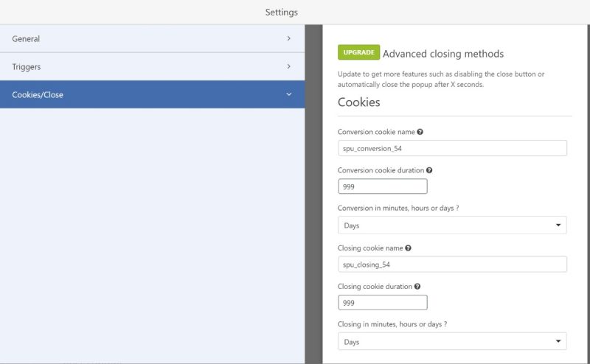Open the Triggers settings section
The image size is (590, 364).
click(x=152, y=66)
